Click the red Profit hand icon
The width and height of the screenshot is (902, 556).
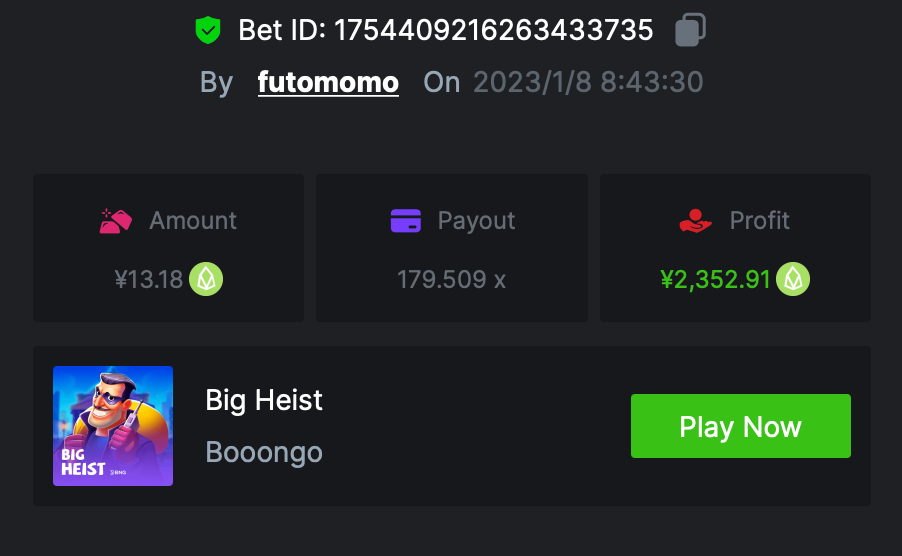pos(695,220)
